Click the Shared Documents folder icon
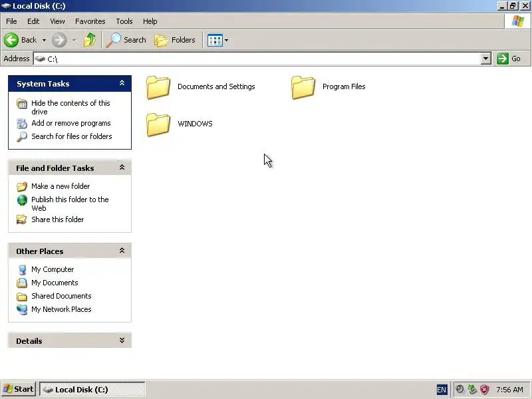 [x=22, y=297]
